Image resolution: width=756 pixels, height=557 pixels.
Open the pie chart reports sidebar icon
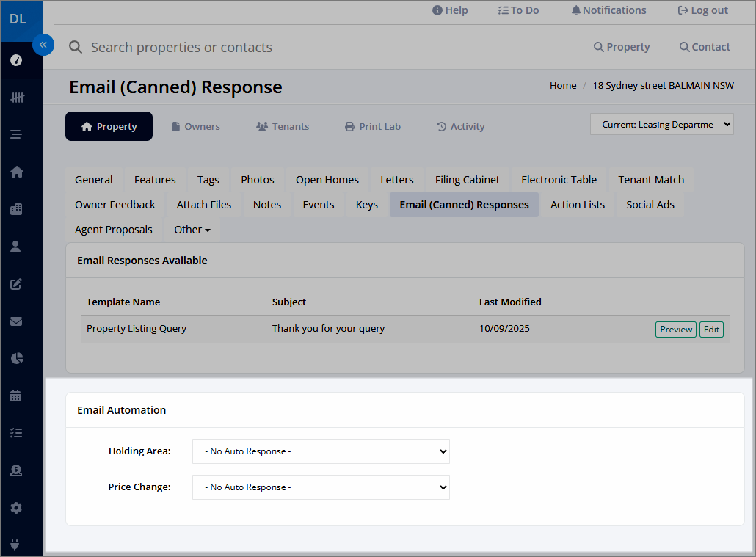click(17, 358)
